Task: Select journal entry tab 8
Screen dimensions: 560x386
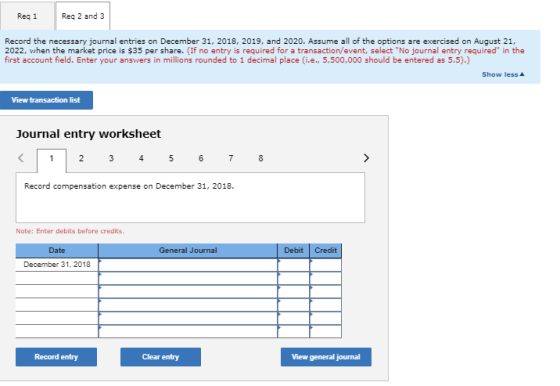Action: click(261, 159)
